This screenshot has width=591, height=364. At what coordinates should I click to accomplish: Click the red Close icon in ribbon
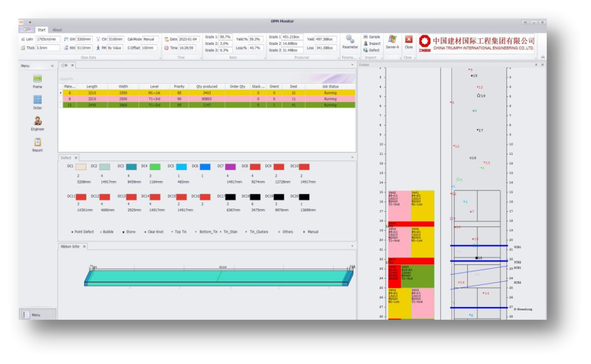tap(409, 39)
